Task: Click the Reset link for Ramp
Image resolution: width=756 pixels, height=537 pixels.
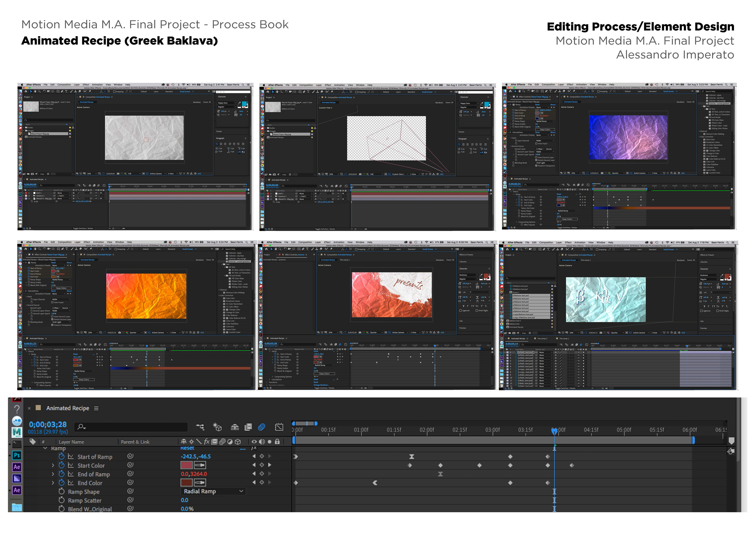Action: [187, 448]
